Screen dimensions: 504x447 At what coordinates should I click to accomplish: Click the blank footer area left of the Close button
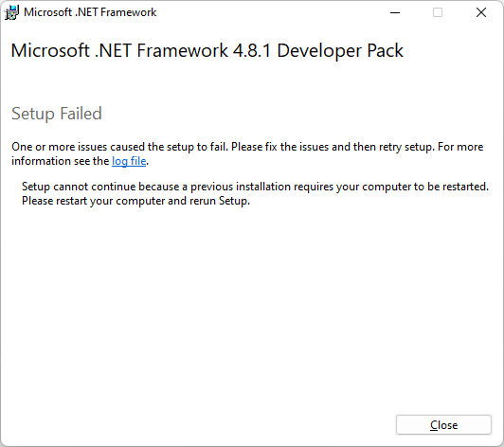198,425
